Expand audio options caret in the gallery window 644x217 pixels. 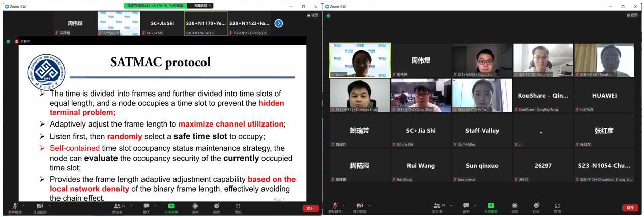click(343, 206)
